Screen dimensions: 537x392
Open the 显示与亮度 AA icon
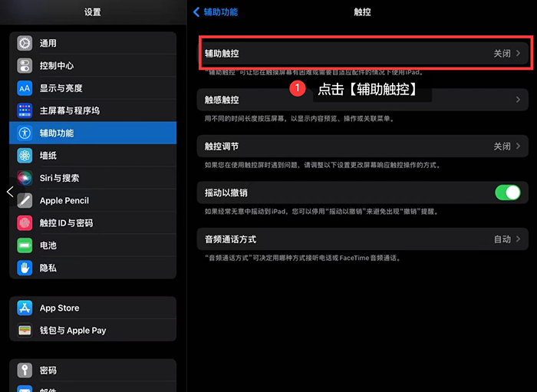click(x=25, y=88)
